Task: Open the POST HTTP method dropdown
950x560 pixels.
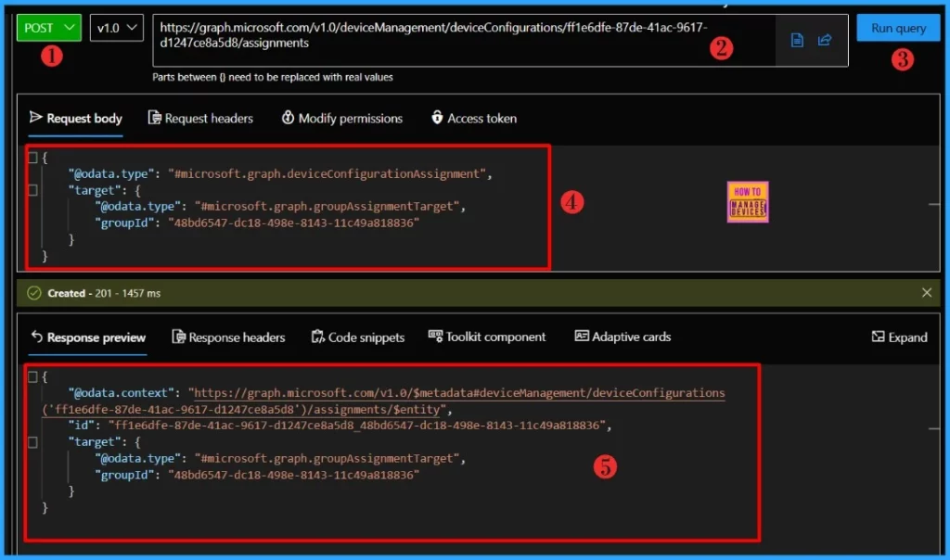Action: pos(49,28)
